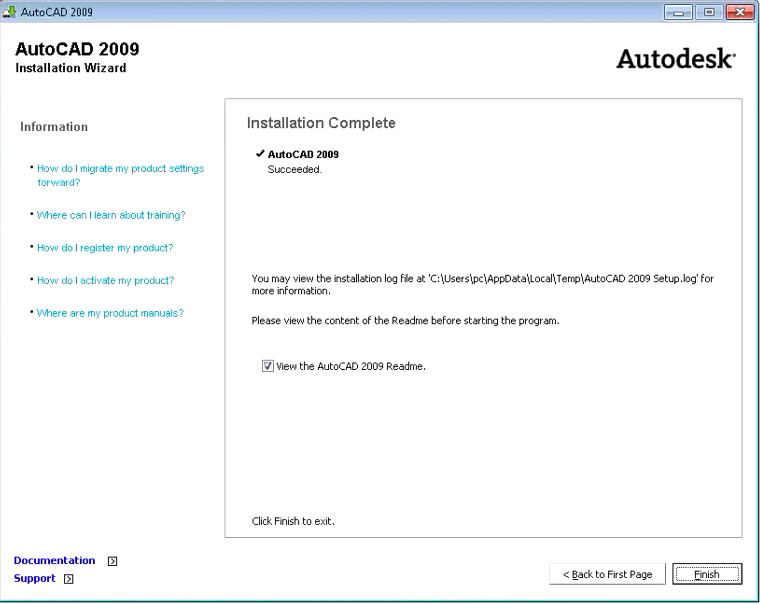Screen dimensions: 760x604
Task: Click the 'Click Finish to exit.' text
Action: coord(293,521)
